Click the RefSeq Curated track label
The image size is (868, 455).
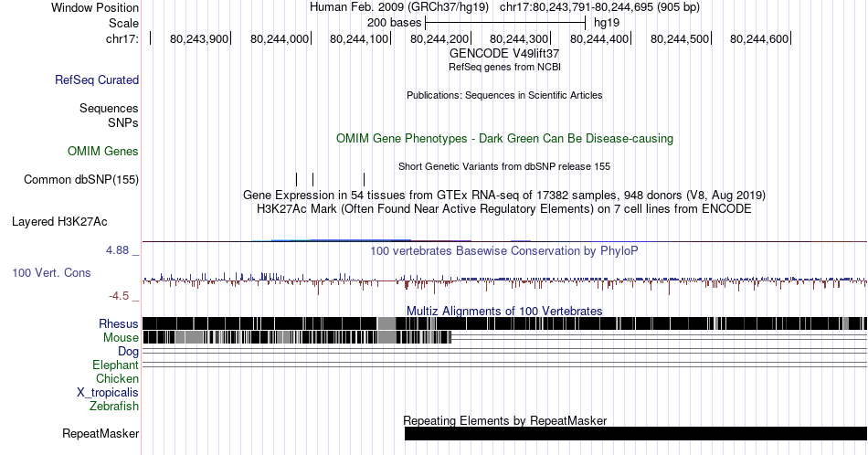pos(97,79)
